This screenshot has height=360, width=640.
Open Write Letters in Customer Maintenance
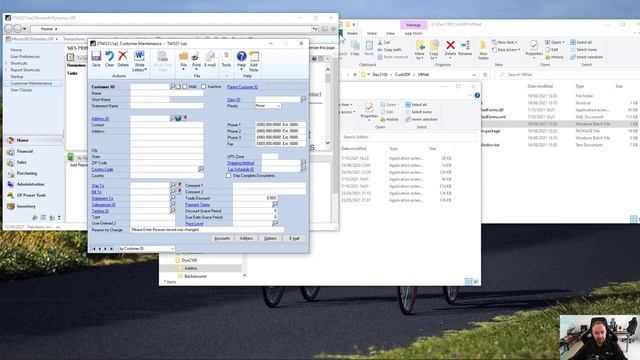point(139,61)
